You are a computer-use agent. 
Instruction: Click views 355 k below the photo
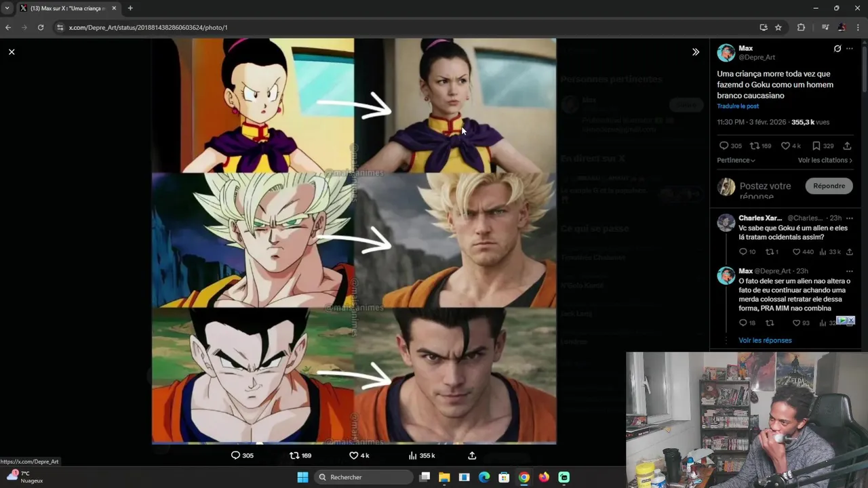click(x=422, y=455)
